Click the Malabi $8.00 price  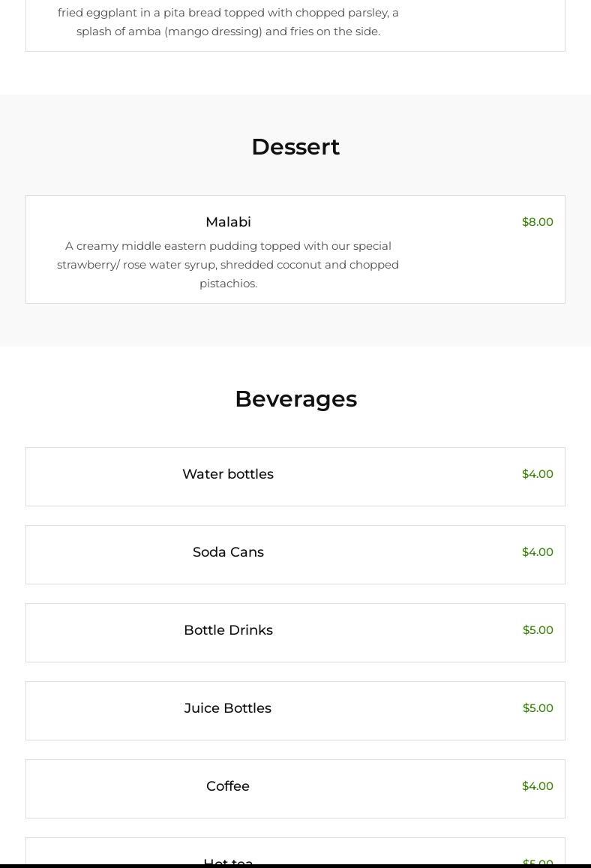tap(538, 222)
